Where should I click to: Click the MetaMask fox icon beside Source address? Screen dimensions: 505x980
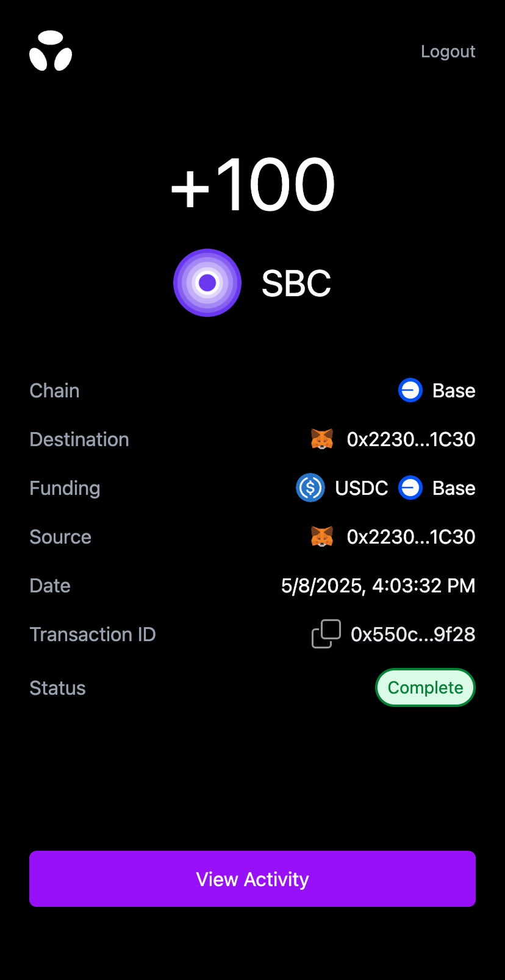coord(322,537)
